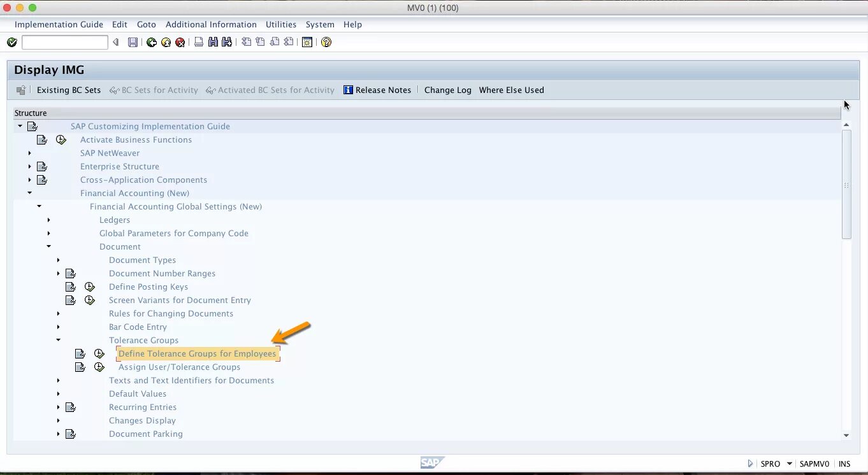868x475 pixels.
Task: Open documentation icon for Recurring Entries
Action: 71,408
